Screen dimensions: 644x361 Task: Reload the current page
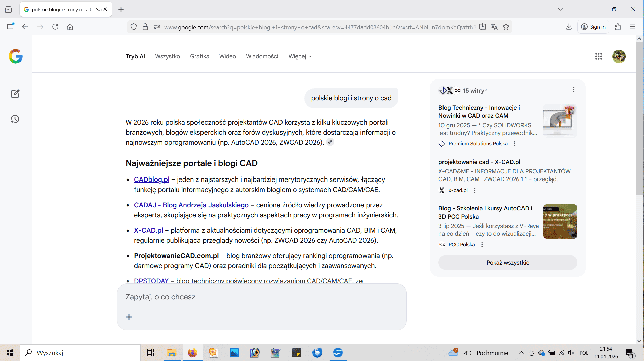pos(55,27)
